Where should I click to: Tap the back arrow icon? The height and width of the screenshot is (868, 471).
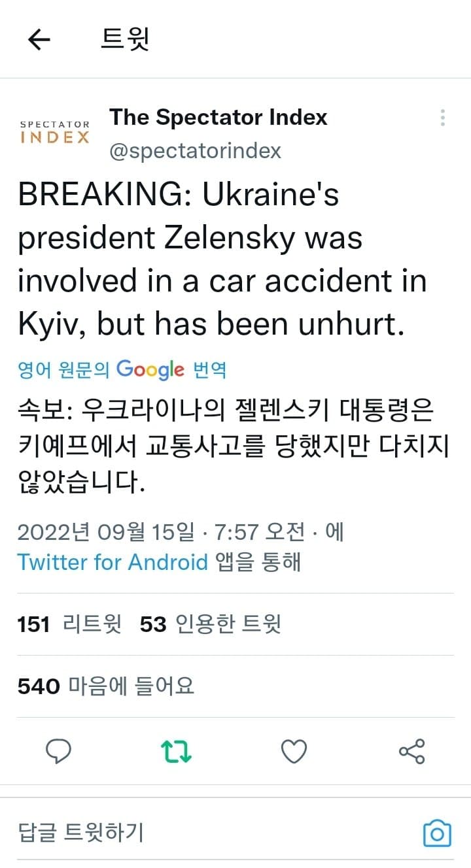coord(39,40)
